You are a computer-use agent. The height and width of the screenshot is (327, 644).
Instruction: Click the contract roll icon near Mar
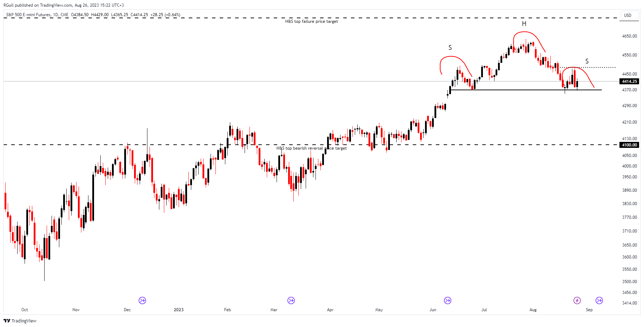click(291, 300)
